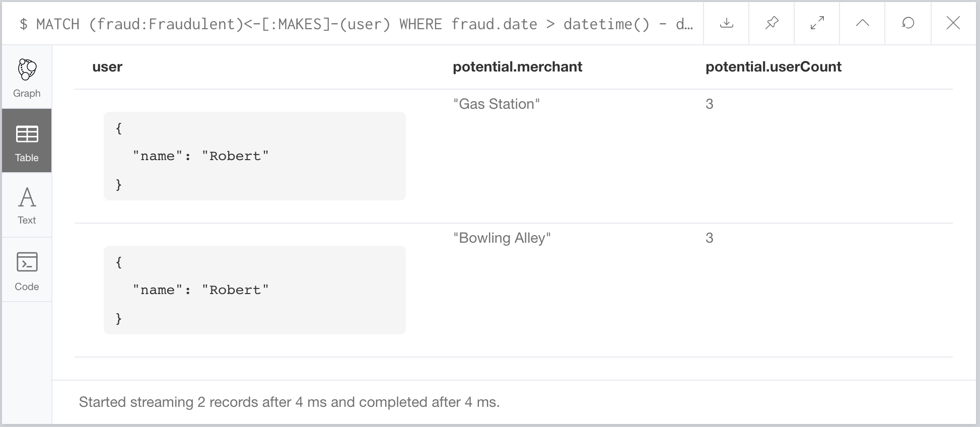Switch to the Graph view
This screenshot has height=427, width=980.
(27, 78)
